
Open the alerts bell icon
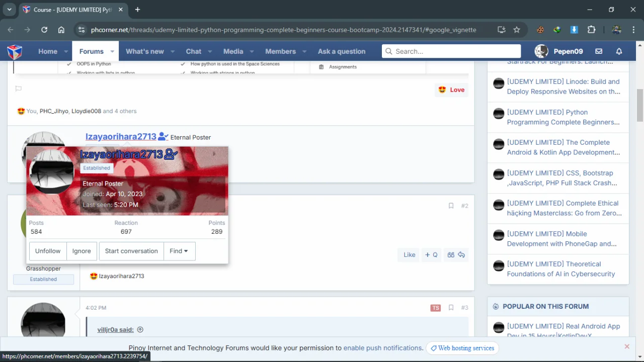pos(619,51)
